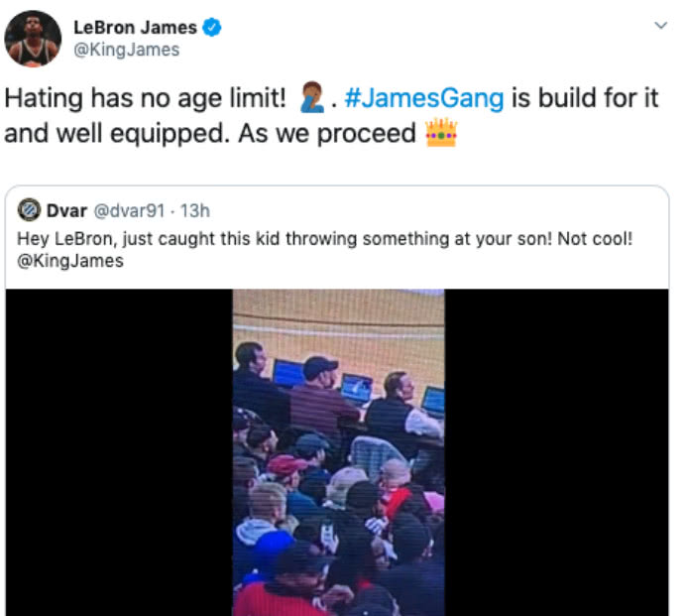Click black letterbox right of video
This screenshot has width=686, height=616.
556,452
